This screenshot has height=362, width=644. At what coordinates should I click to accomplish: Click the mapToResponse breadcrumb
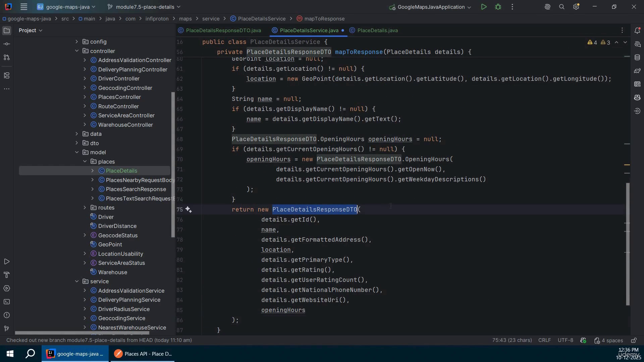point(321,19)
